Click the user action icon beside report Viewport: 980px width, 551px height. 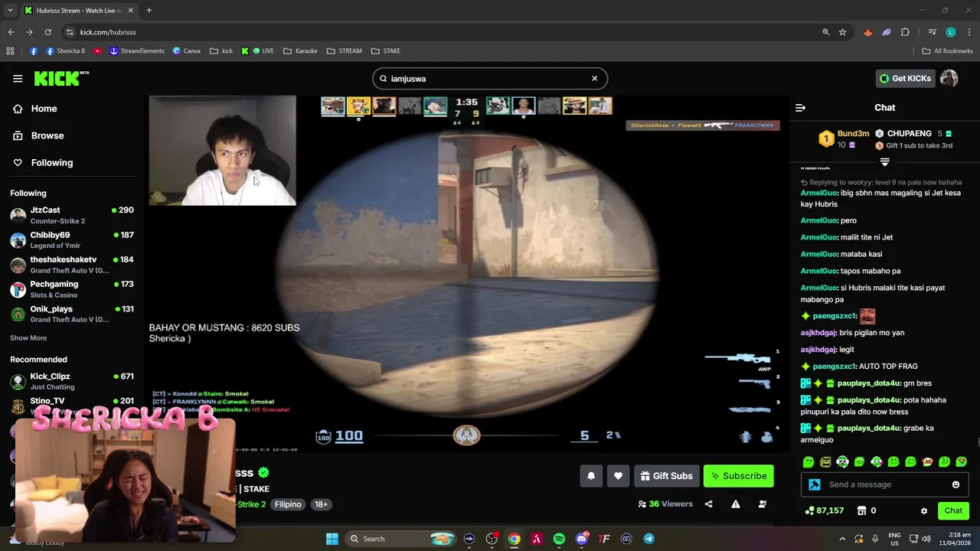point(762,504)
